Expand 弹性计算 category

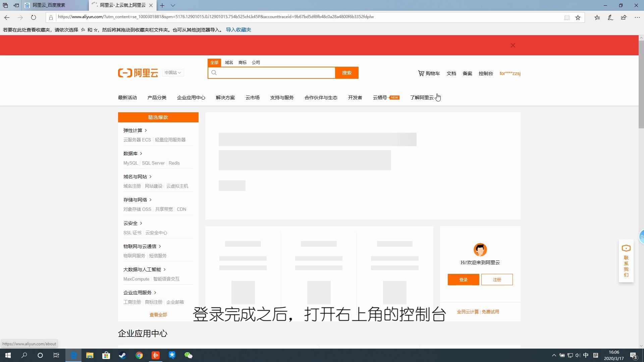(135, 130)
